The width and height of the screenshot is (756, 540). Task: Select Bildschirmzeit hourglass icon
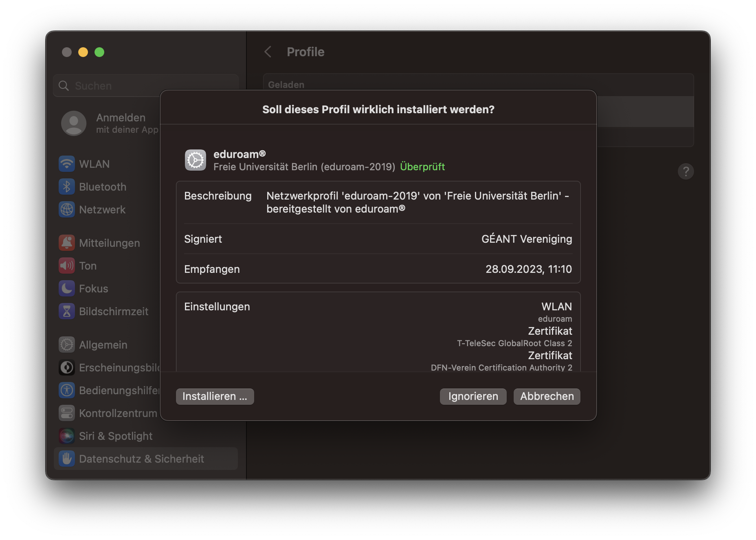(67, 312)
